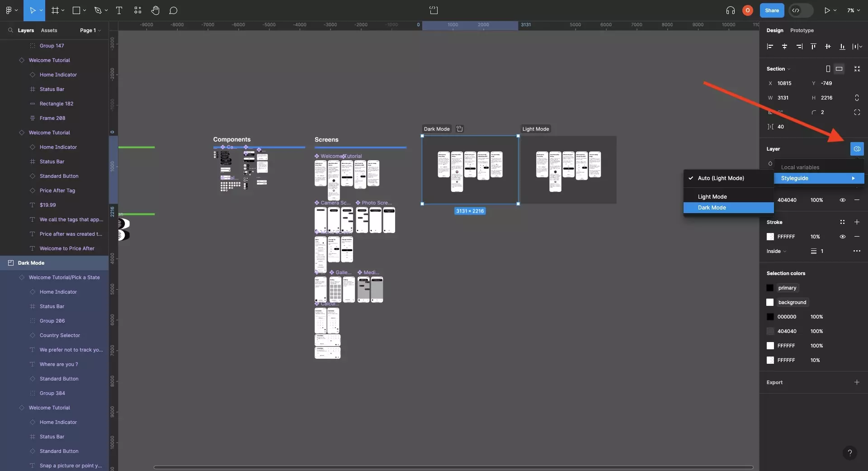The image size is (868, 471).
Task: Select the Pen tool
Action: click(x=98, y=10)
